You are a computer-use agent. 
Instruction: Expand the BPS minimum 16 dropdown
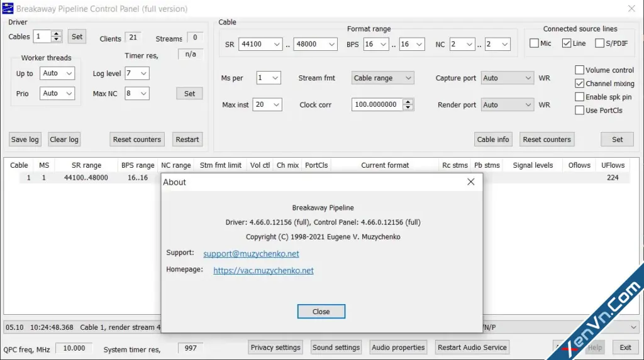375,45
